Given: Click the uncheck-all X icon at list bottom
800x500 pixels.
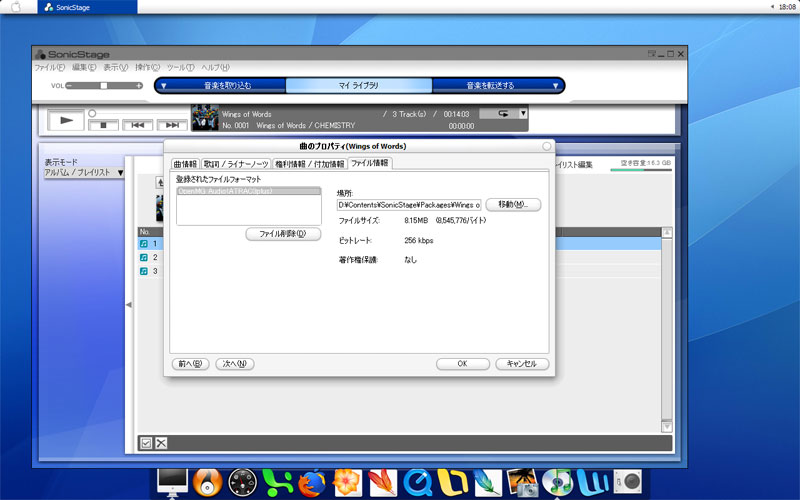Looking at the screenshot, I should click(x=161, y=443).
